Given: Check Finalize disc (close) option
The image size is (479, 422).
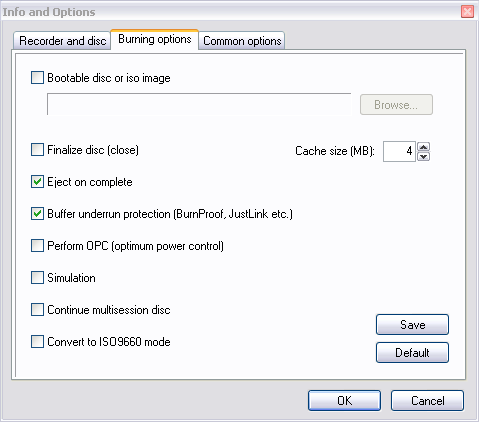Looking at the screenshot, I should [37, 150].
